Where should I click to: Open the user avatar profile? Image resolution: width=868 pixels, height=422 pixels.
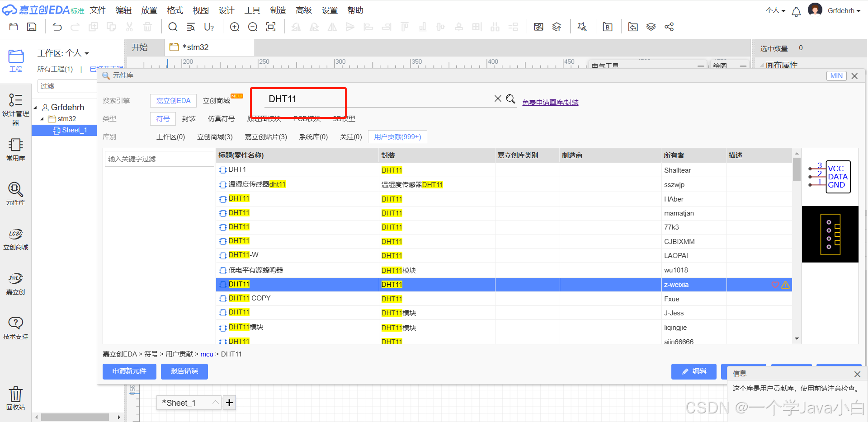pos(815,10)
